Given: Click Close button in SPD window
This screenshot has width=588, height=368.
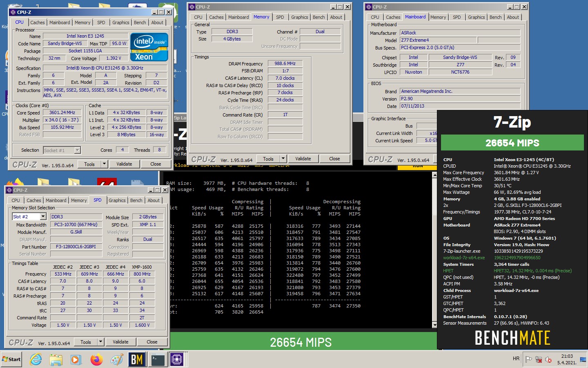Looking at the screenshot, I should tap(152, 342).
